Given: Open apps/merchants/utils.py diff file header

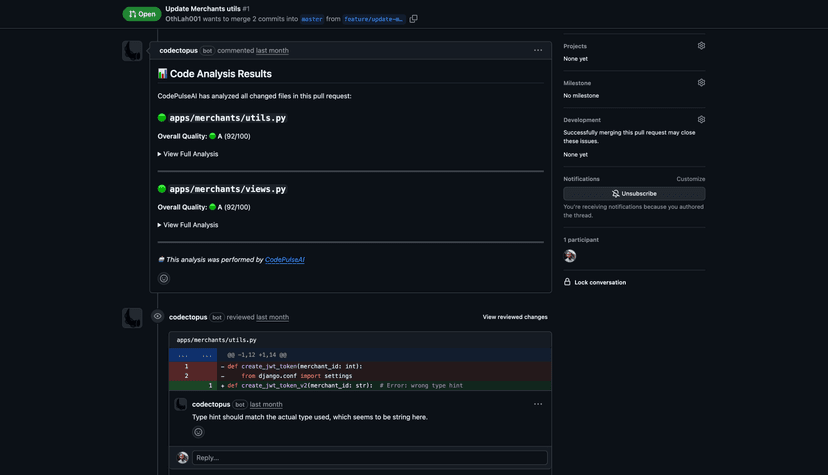Looking at the screenshot, I should 217,340.
